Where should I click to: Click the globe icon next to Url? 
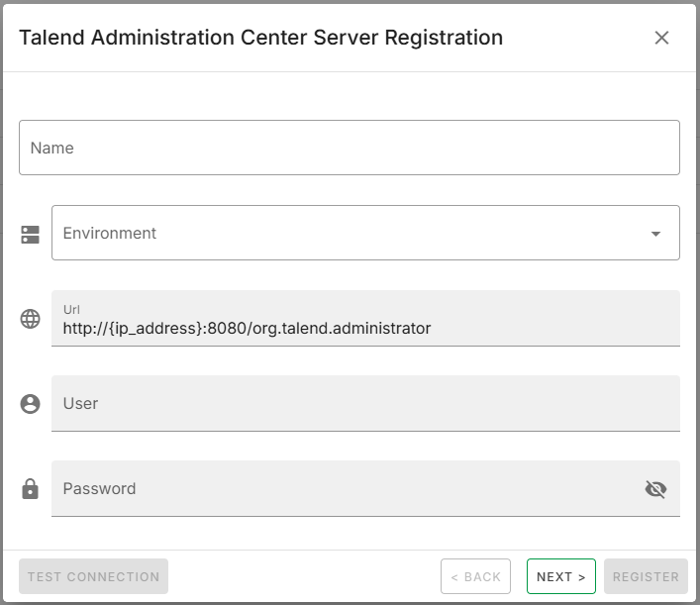click(x=31, y=319)
